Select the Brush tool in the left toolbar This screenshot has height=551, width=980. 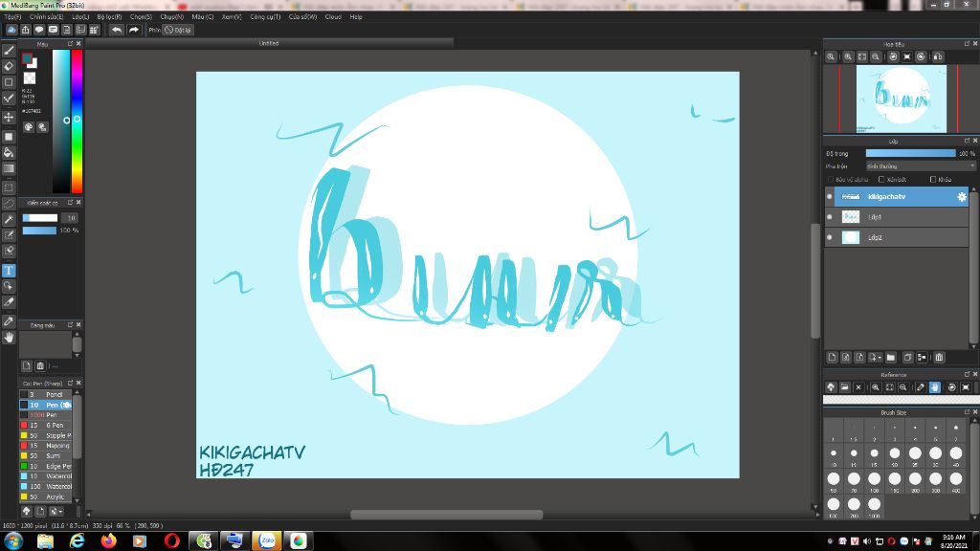[9, 50]
